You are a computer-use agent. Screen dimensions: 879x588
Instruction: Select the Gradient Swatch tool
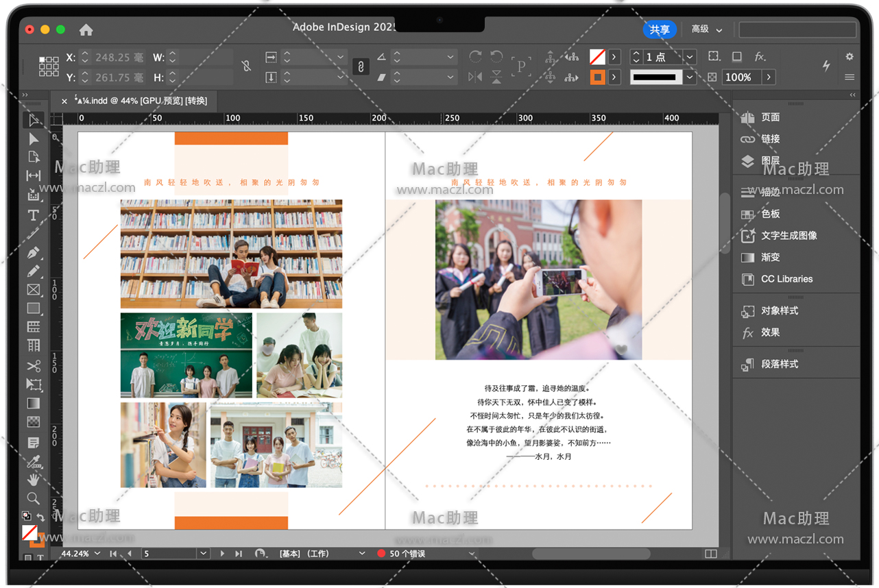[33, 404]
